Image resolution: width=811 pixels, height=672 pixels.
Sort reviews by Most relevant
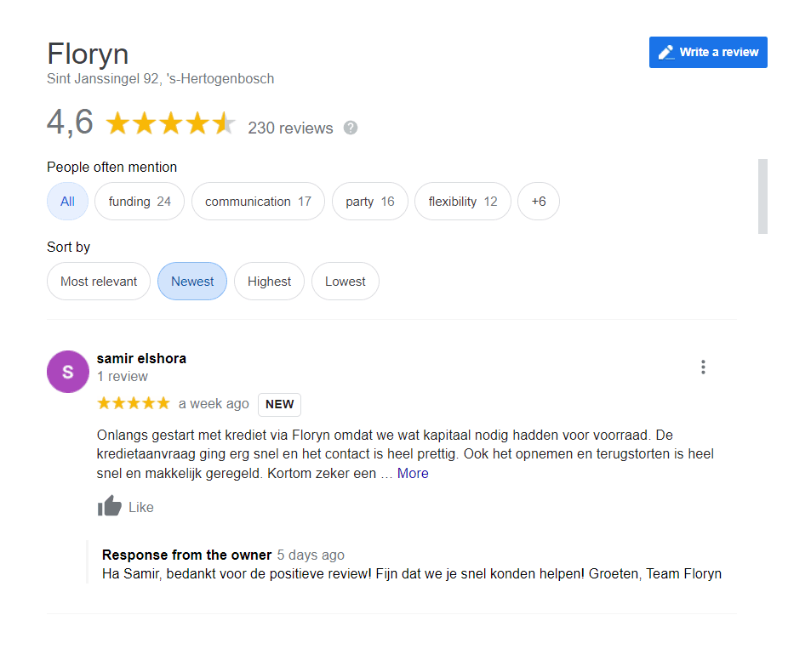tap(99, 282)
